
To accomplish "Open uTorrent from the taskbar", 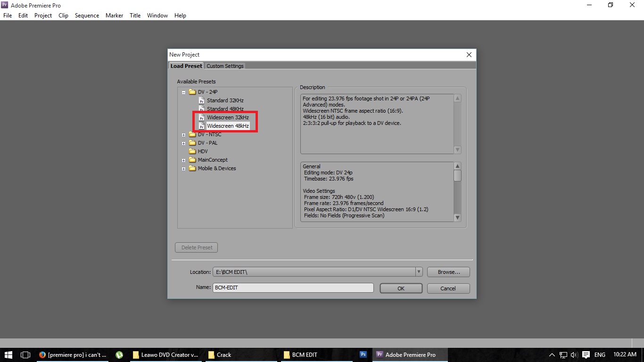I will point(119,355).
